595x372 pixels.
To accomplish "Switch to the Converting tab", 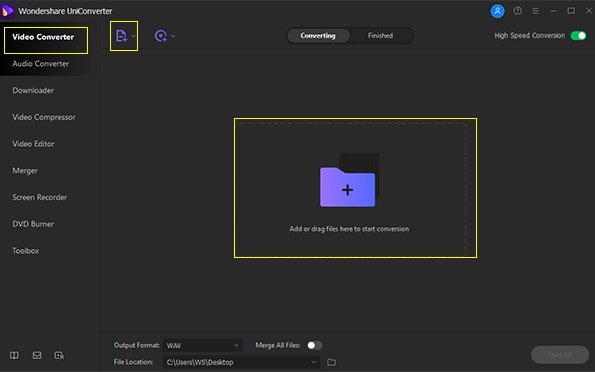I will tap(318, 36).
